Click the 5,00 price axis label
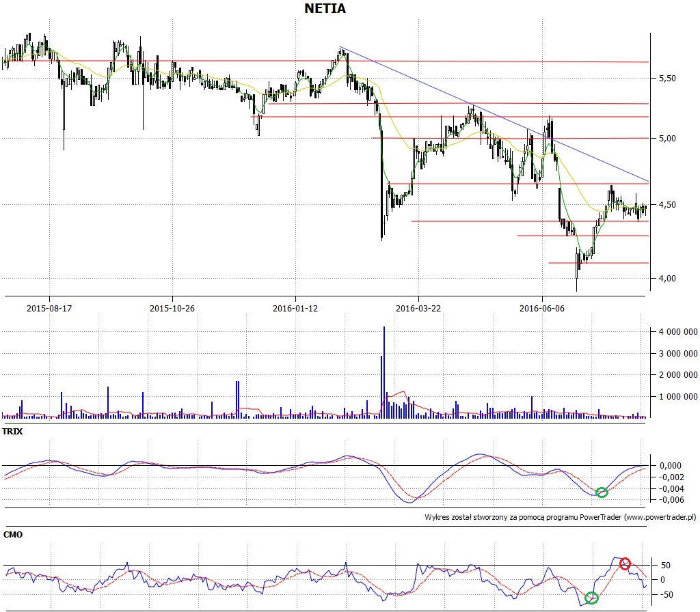The height and width of the screenshot is (612, 700). [667, 138]
